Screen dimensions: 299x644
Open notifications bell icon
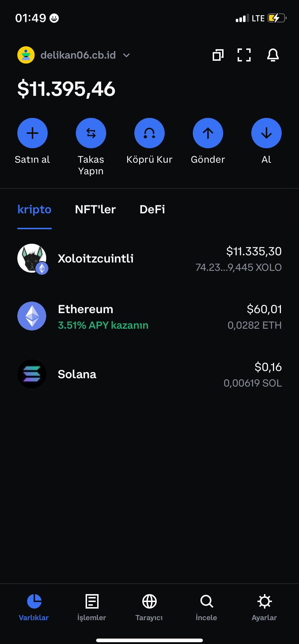click(x=273, y=55)
